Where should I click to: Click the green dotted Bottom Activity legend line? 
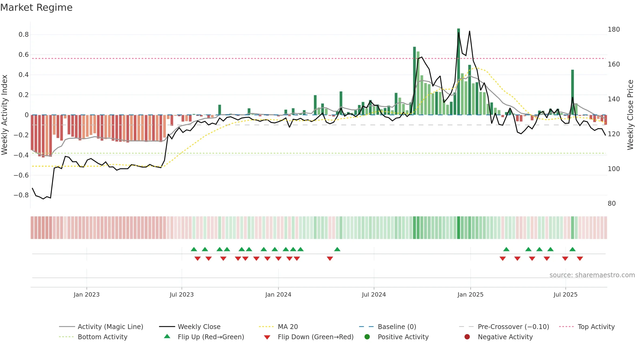(67, 337)
